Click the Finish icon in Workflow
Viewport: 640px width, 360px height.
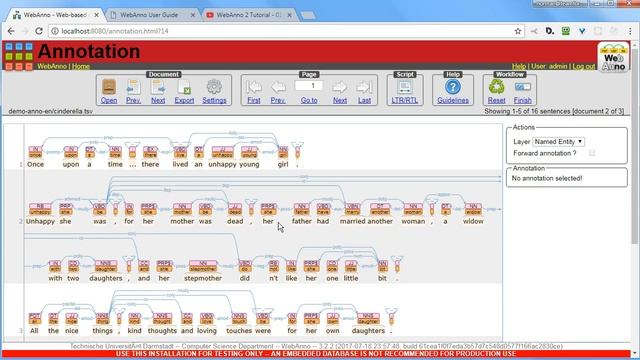(522, 87)
